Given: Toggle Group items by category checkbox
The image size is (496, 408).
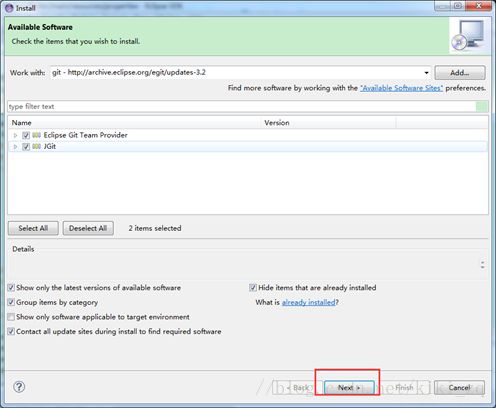Looking at the screenshot, I should pyautogui.click(x=11, y=302).
